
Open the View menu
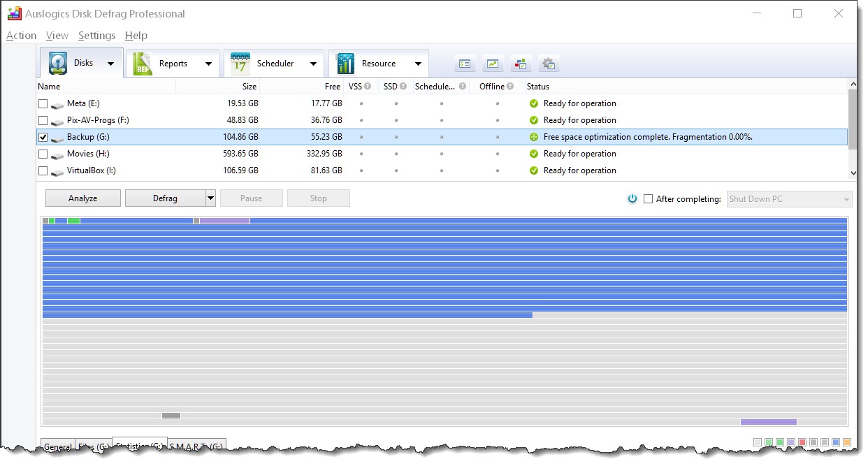[57, 36]
